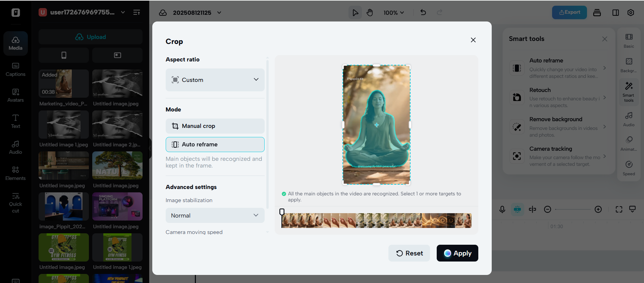Open the Background tab in right rail

[x=629, y=65]
